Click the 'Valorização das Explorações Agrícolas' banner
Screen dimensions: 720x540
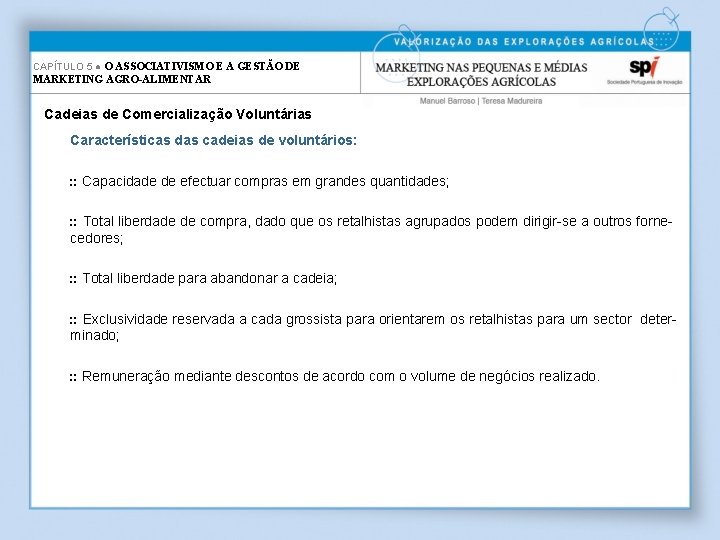(523, 42)
